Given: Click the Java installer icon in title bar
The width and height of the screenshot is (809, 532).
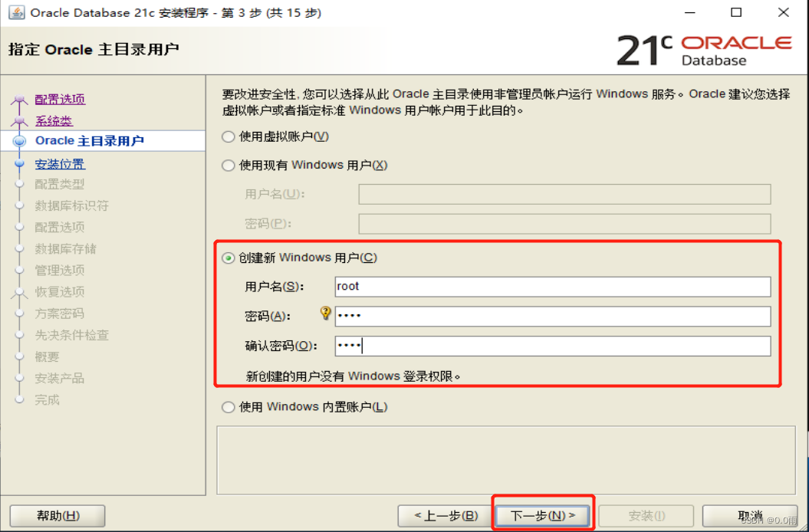Looking at the screenshot, I should coord(17,11).
